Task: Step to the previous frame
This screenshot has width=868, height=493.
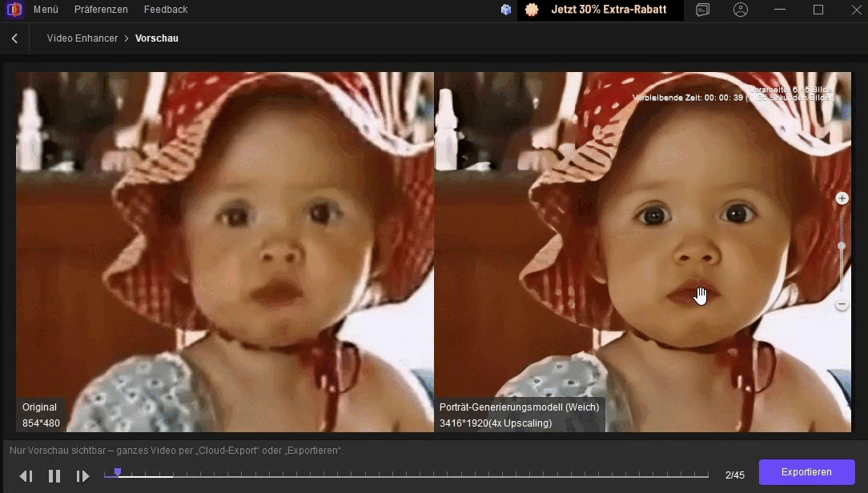Action: pos(26,476)
